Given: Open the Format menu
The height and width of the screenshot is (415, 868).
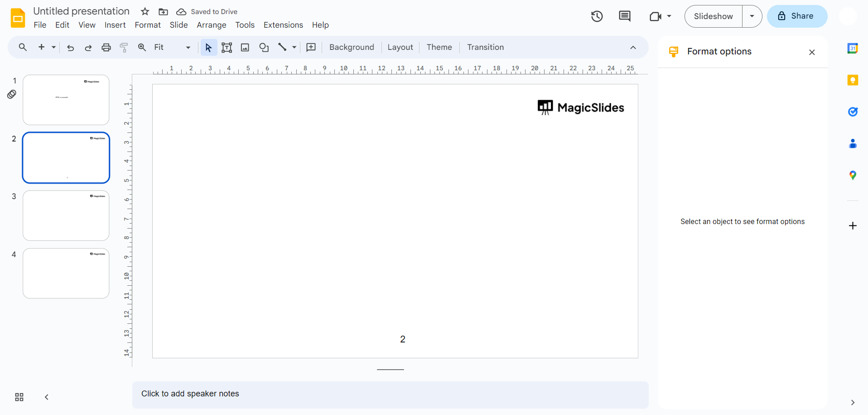Looking at the screenshot, I should [148, 25].
